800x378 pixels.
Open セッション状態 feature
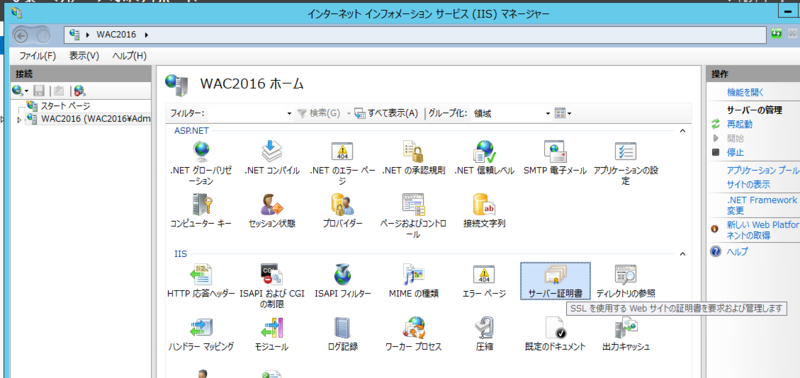(271, 211)
